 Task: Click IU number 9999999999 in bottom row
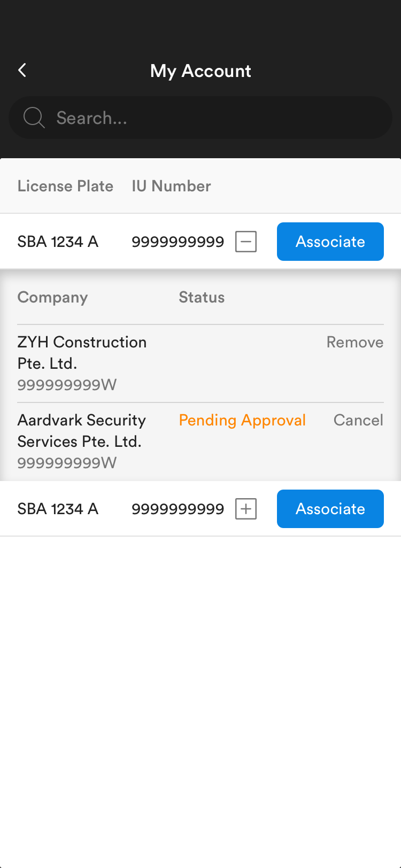178,509
